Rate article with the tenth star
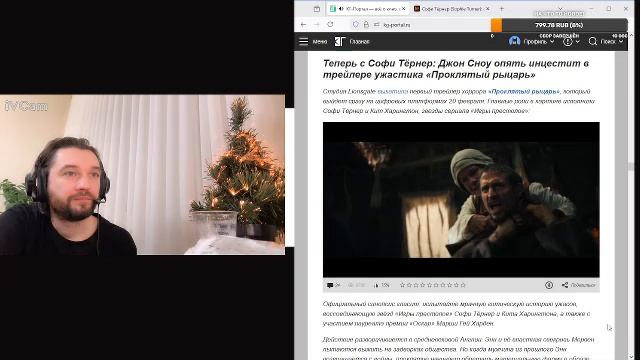The width and height of the screenshot is (640, 360). (463, 285)
